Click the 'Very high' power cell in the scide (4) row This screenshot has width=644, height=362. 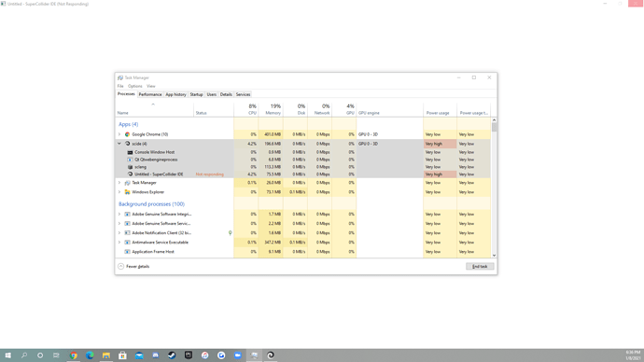440,144
